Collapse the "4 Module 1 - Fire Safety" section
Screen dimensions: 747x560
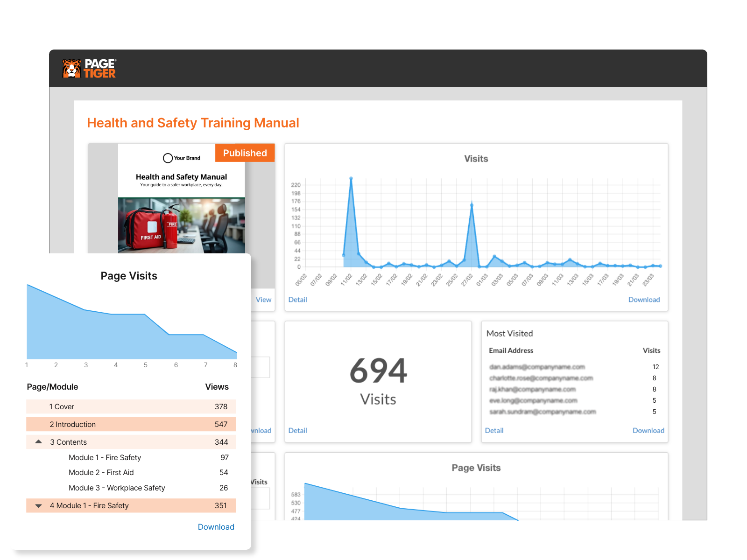coord(39,505)
